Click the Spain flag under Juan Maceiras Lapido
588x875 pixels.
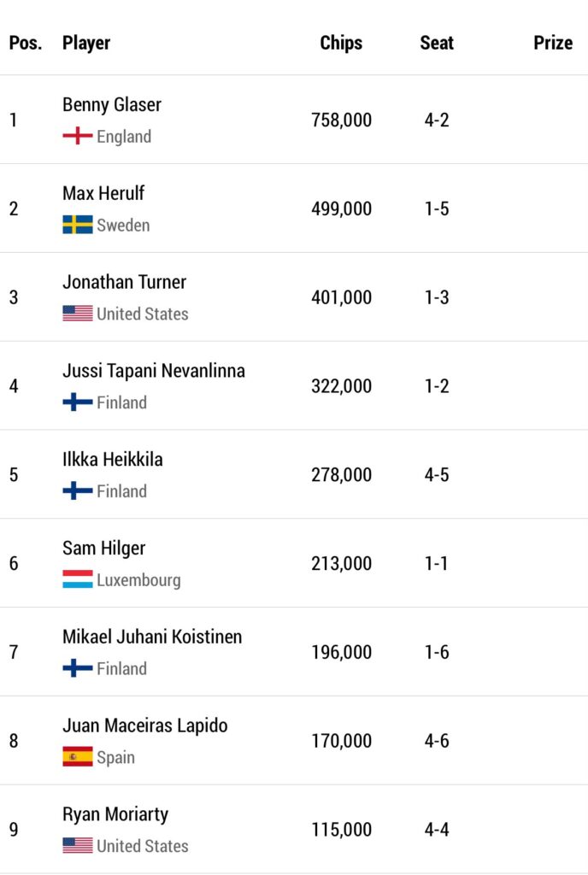78,757
